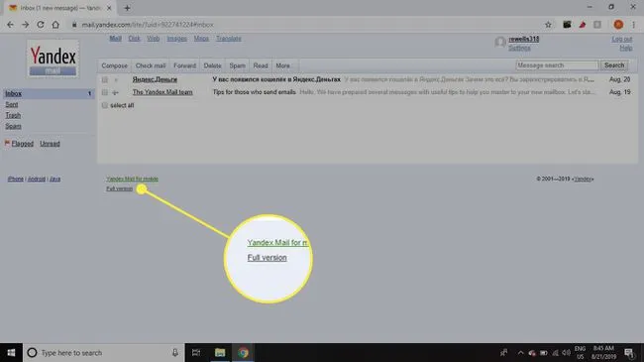Click the Search button
This screenshot has height=362, width=644.
coord(614,65)
